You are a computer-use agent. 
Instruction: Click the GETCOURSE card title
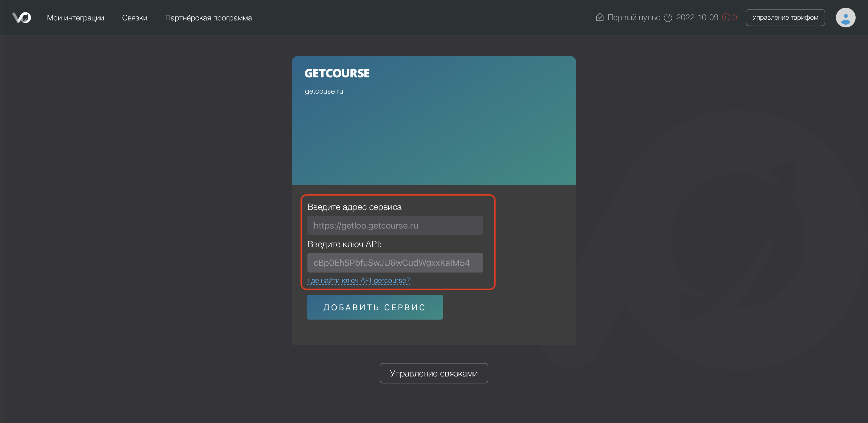(337, 73)
